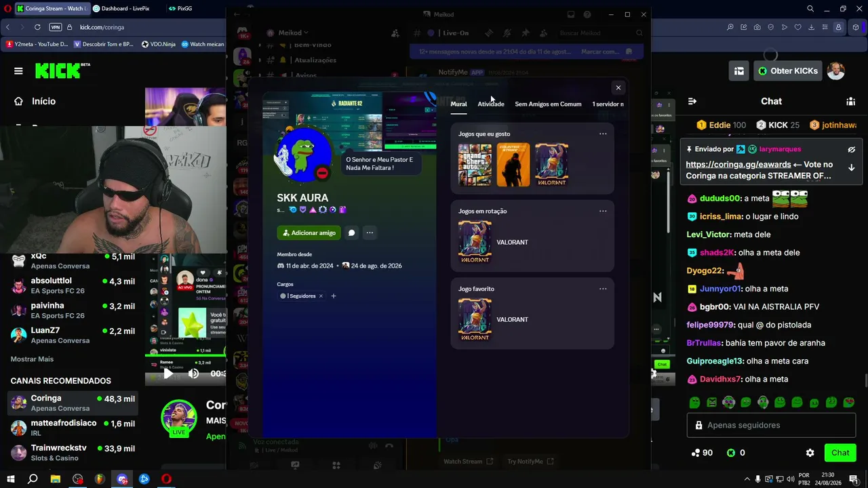Open the Kick gift shop icon

(x=739, y=70)
